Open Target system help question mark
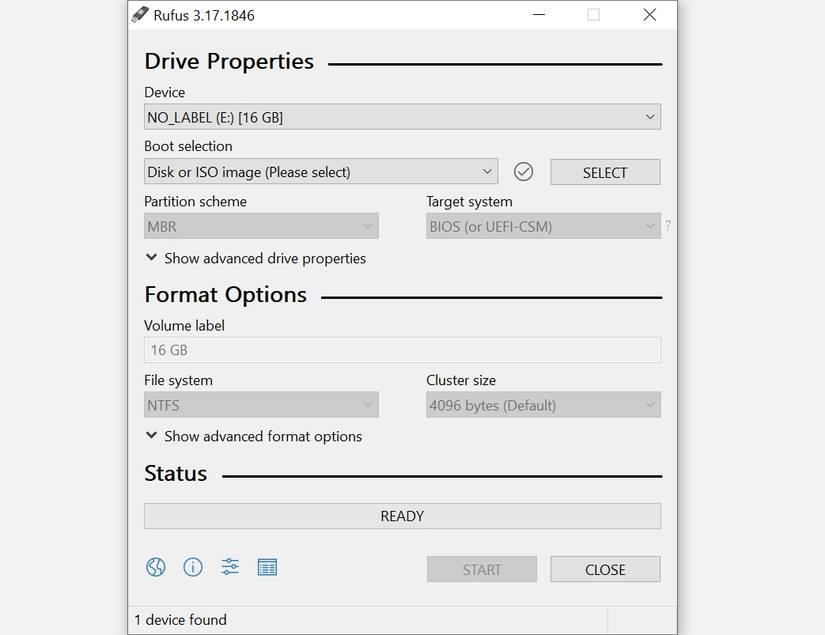Image resolution: width=825 pixels, height=635 pixels. pyautogui.click(x=668, y=226)
